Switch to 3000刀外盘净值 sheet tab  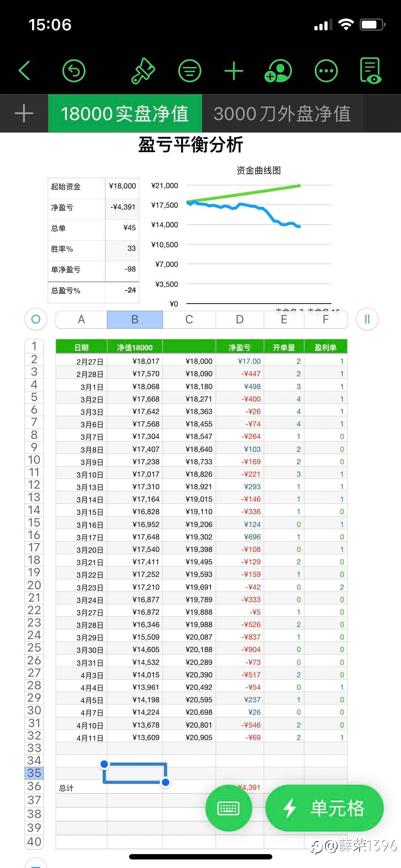pos(282,114)
